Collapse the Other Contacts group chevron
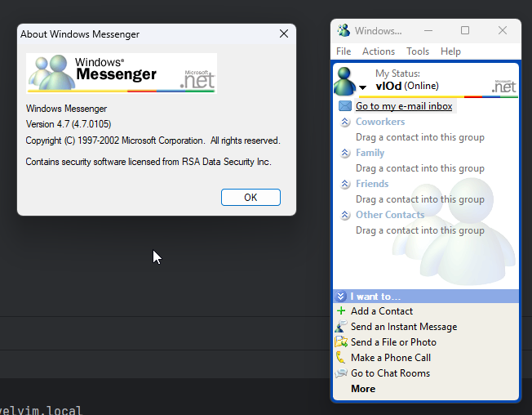This screenshot has height=415, width=532. 345,215
